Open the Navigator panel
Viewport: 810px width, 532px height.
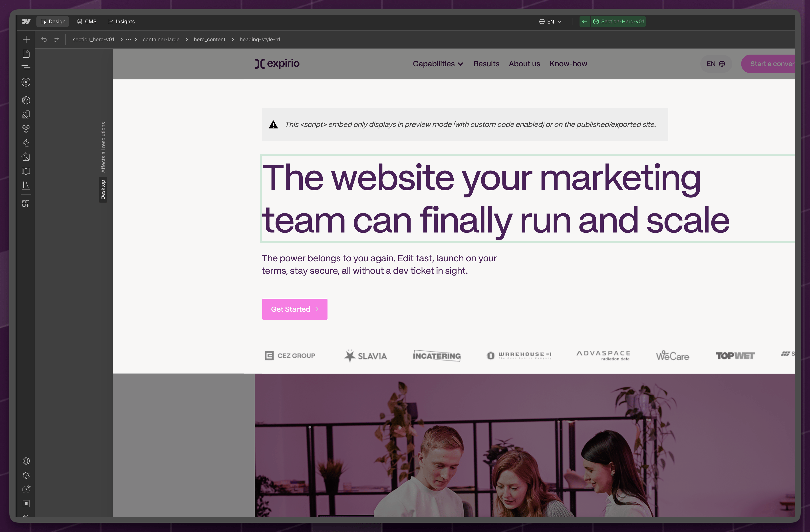click(26, 68)
